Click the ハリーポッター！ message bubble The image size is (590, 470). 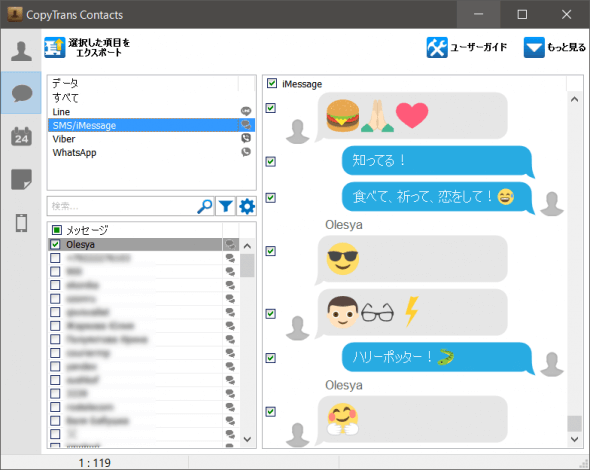coord(437,357)
